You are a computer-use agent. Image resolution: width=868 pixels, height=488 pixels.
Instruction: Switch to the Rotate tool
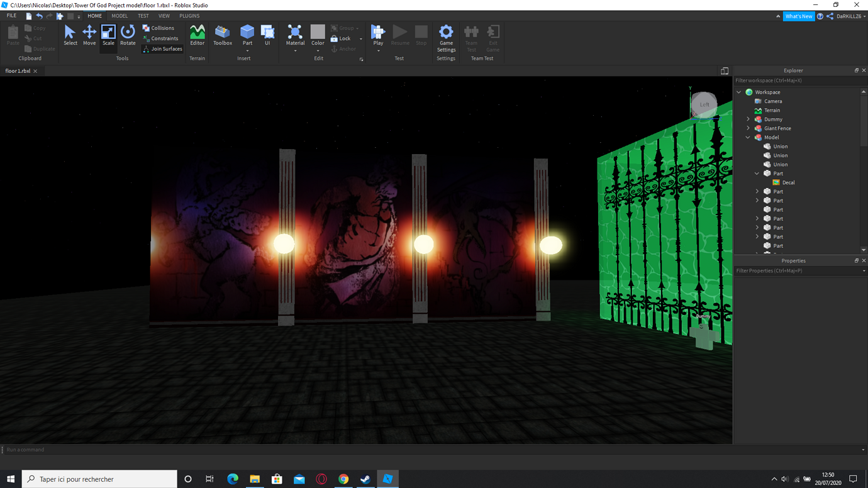(x=128, y=35)
